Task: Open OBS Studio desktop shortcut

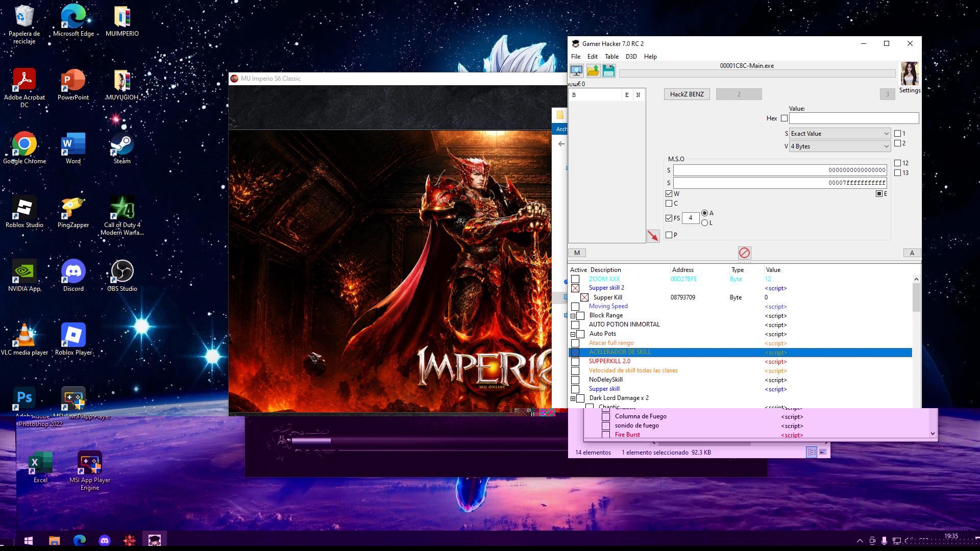Action: point(122,276)
